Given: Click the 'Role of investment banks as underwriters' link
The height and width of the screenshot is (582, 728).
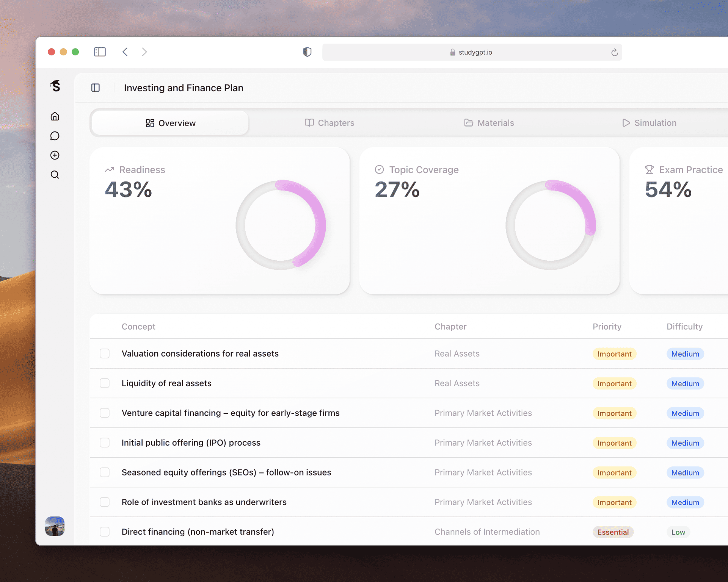Looking at the screenshot, I should tap(204, 502).
